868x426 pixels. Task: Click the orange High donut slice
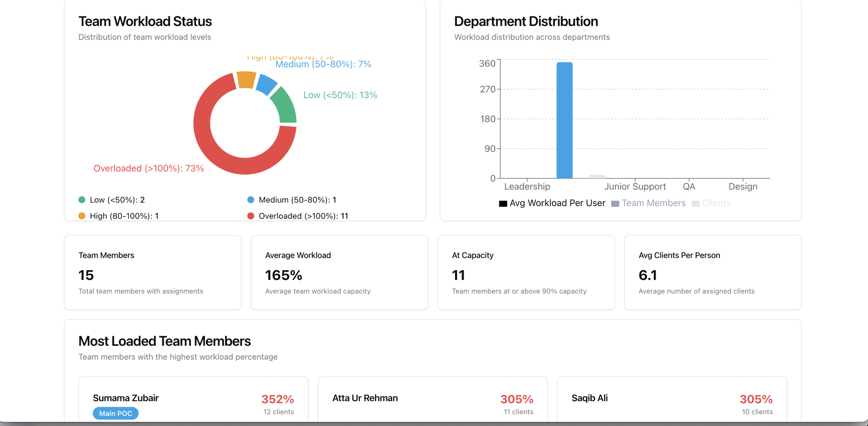coord(246,80)
